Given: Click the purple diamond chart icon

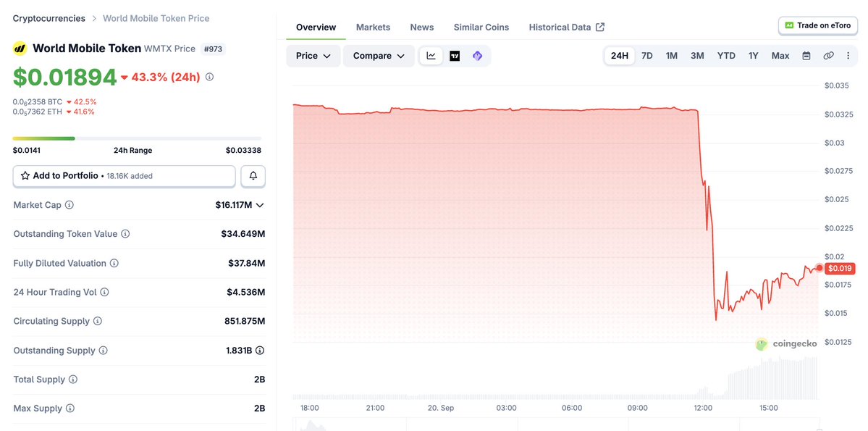Looking at the screenshot, I should point(478,56).
